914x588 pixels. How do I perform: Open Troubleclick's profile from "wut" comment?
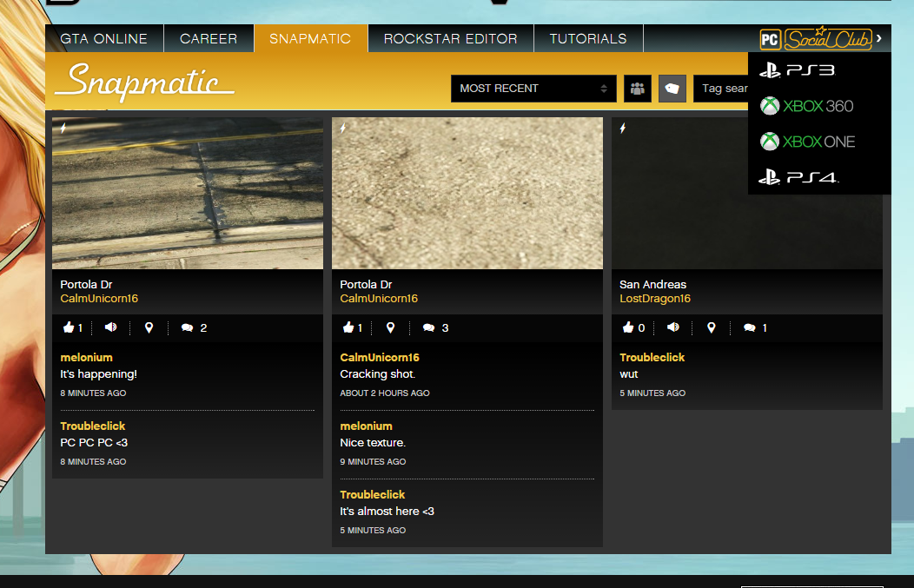pos(652,357)
